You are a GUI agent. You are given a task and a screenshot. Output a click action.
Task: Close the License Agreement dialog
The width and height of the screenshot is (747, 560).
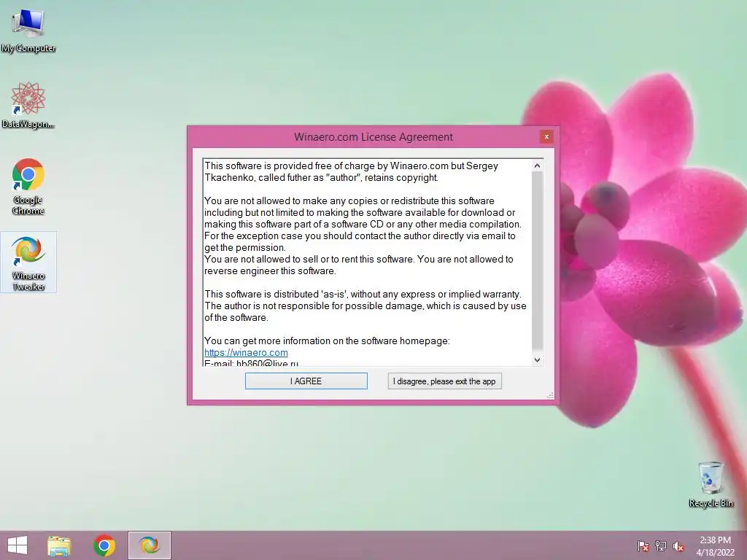(x=546, y=136)
